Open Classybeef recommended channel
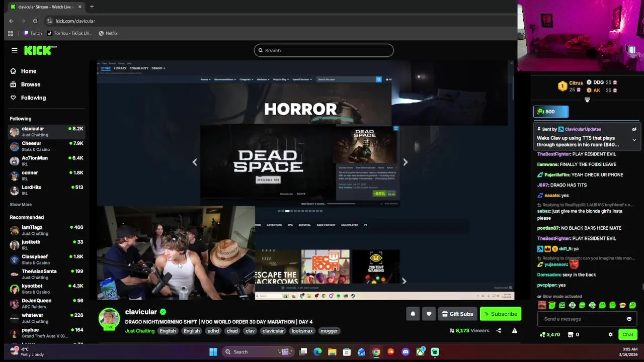The image size is (644, 362). point(46,259)
